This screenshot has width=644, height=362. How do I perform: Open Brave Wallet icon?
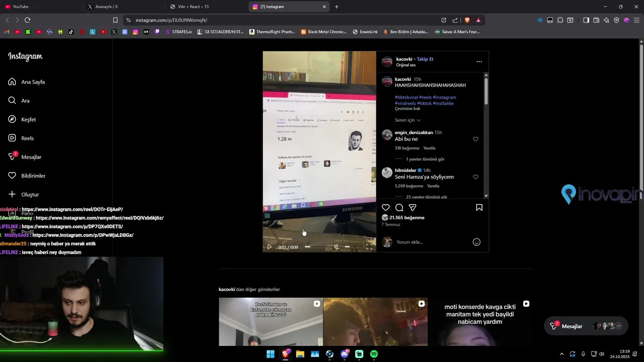tap(596, 20)
